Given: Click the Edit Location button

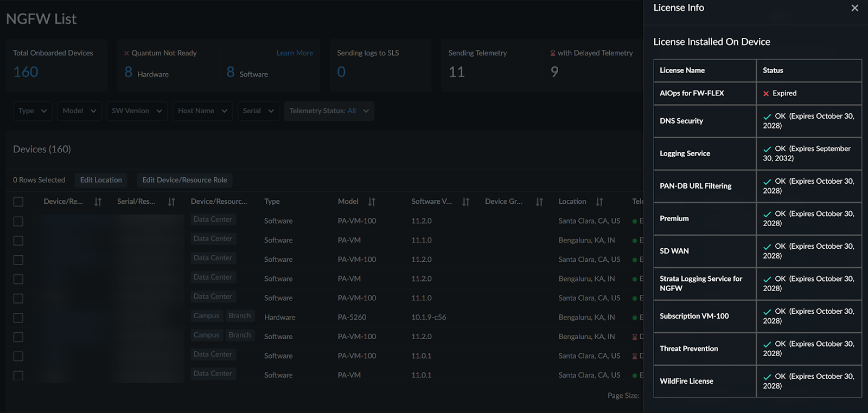Looking at the screenshot, I should click(101, 180).
